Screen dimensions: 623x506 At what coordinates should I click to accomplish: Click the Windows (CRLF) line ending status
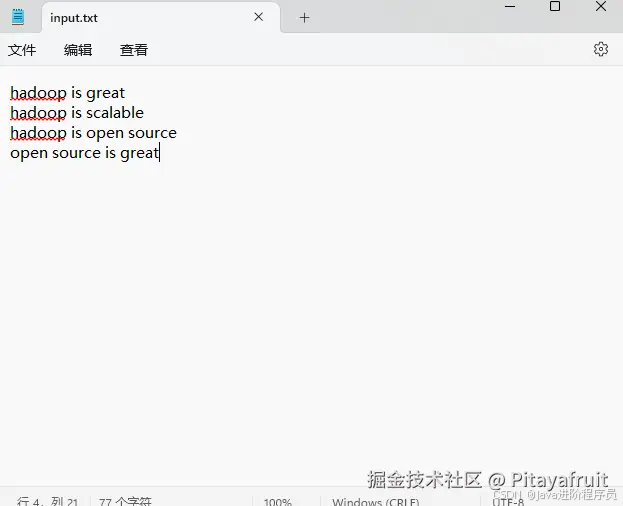pos(375,502)
